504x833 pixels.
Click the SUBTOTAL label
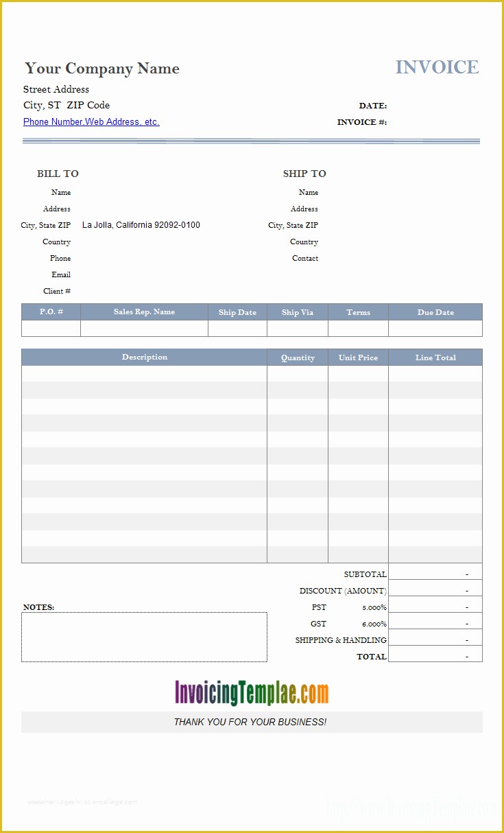(365, 574)
